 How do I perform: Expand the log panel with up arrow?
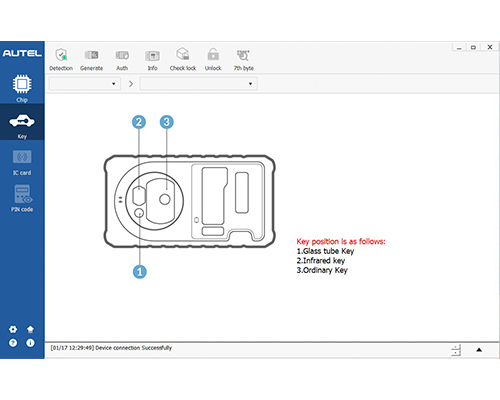pos(479,350)
